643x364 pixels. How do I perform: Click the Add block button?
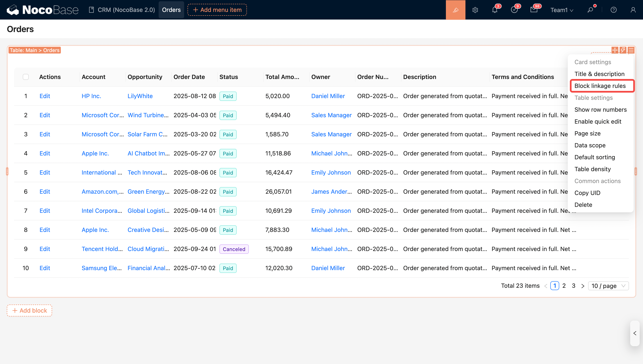tap(30, 310)
